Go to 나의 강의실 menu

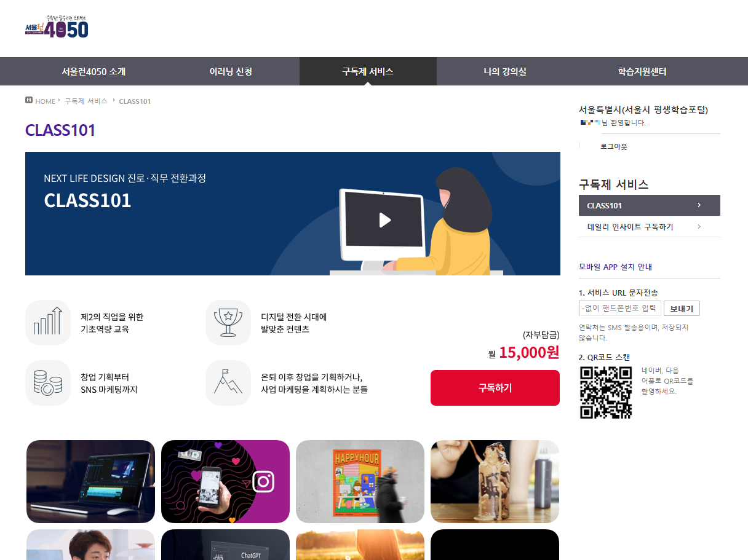(x=505, y=71)
